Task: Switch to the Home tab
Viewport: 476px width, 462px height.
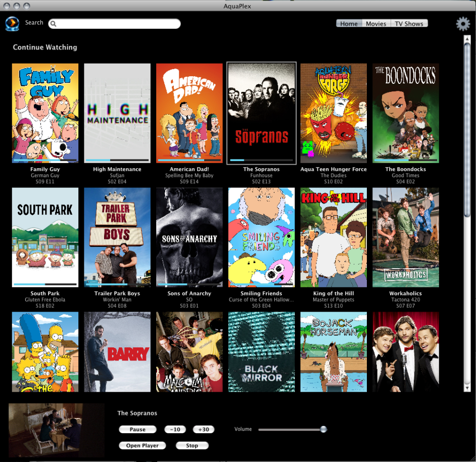Action: click(x=349, y=24)
